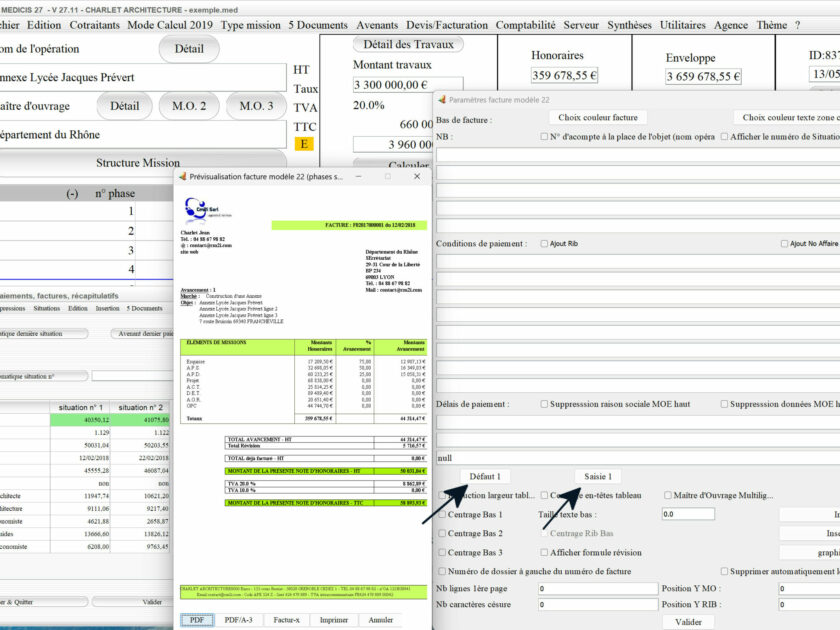Click the Détail des Travaux button
Screen dimensions: 840x630
408,44
